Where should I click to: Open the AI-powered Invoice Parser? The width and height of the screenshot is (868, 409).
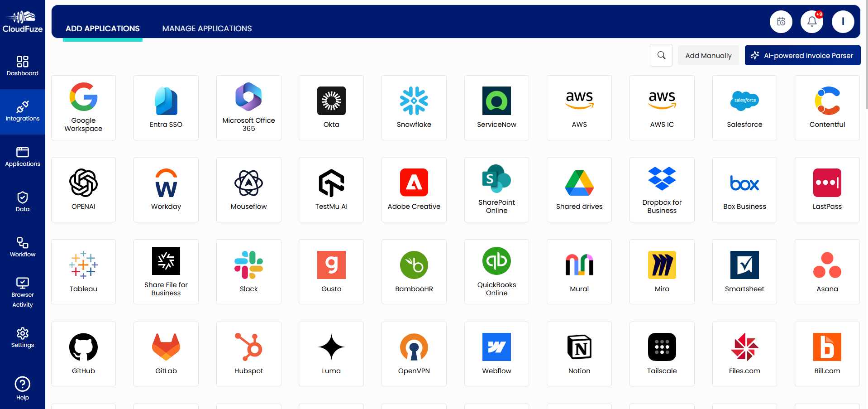(x=802, y=55)
